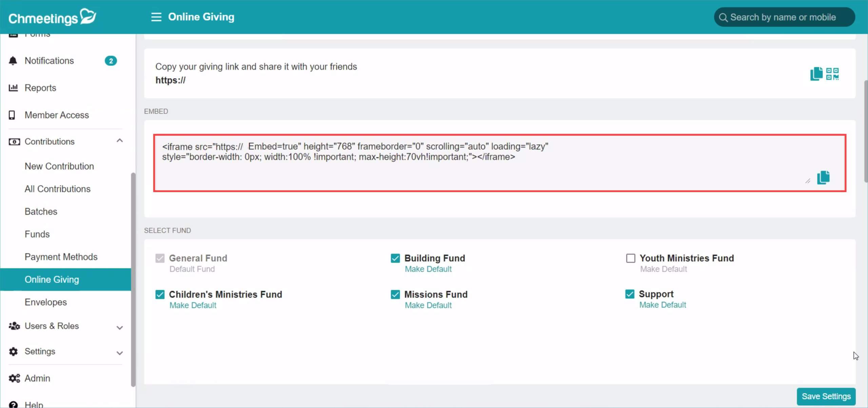Enable the Youth Ministries Fund checkbox
Viewport: 868px width, 408px height.
pos(630,258)
